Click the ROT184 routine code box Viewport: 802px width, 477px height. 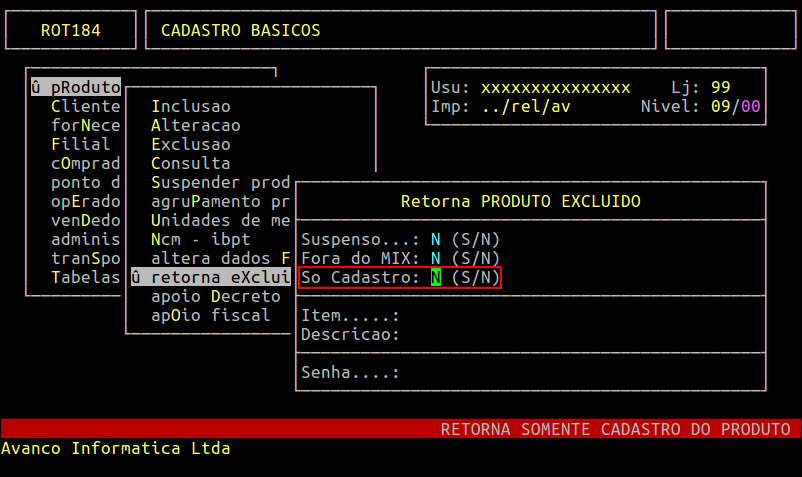coord(71,30)
